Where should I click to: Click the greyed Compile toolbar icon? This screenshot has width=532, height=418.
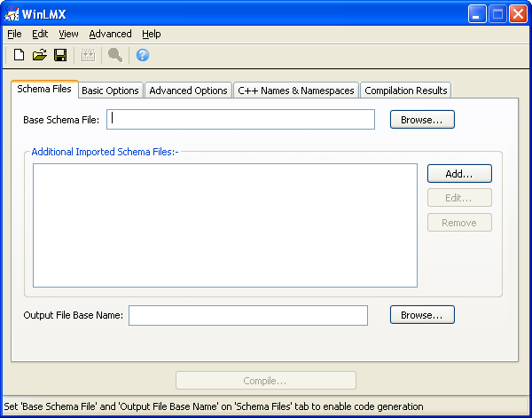coord(88,55)
